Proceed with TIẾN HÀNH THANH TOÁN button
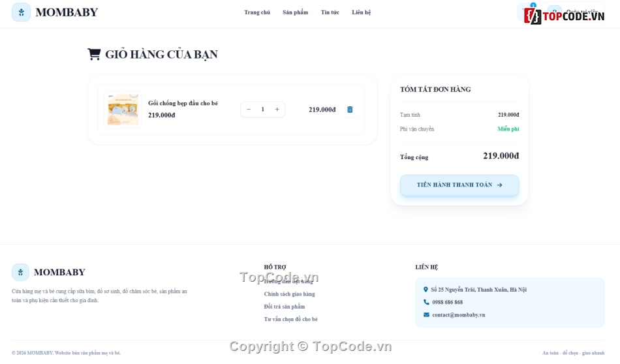The image size is (620, 364). (459, 185)
